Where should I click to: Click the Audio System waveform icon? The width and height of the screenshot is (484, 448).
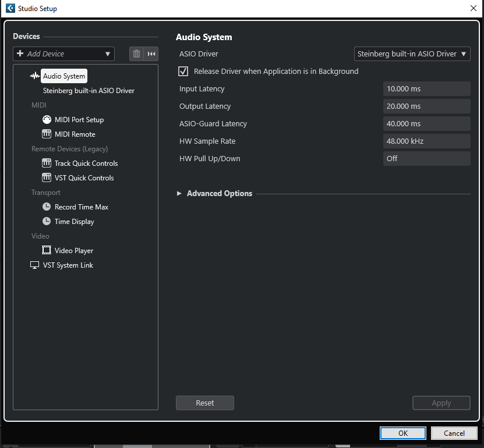tap(34, 76)
